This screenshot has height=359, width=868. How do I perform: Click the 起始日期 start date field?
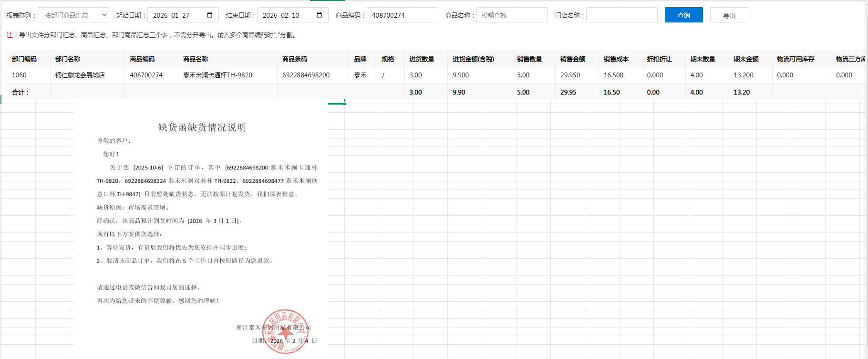click(x=176, y=15)
